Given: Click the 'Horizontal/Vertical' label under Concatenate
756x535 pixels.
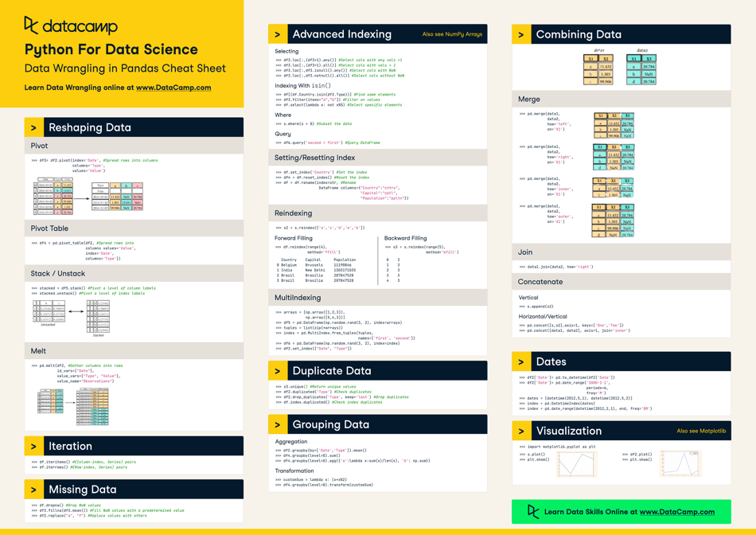Looking at the screenshot, I should (543, 317).
